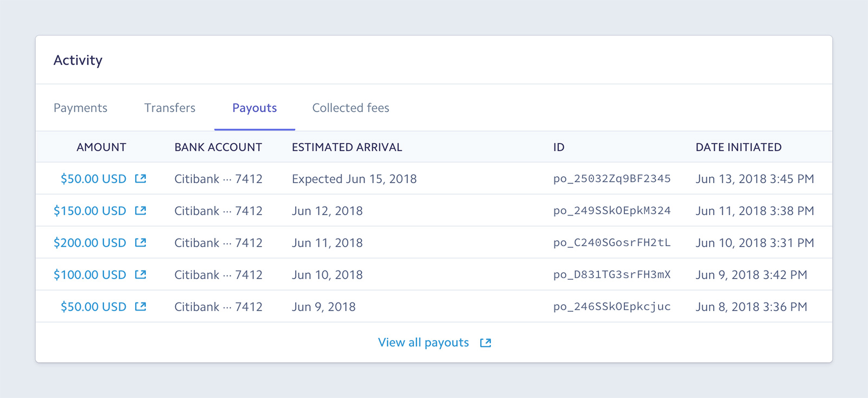This screenshot has width=868, height=398.
Task: Switch to the Payments tab
Action: [80, 108]
